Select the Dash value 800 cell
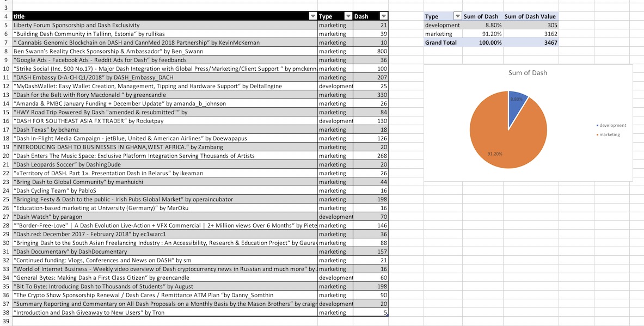The image size is (644, 326). point(371,51)
